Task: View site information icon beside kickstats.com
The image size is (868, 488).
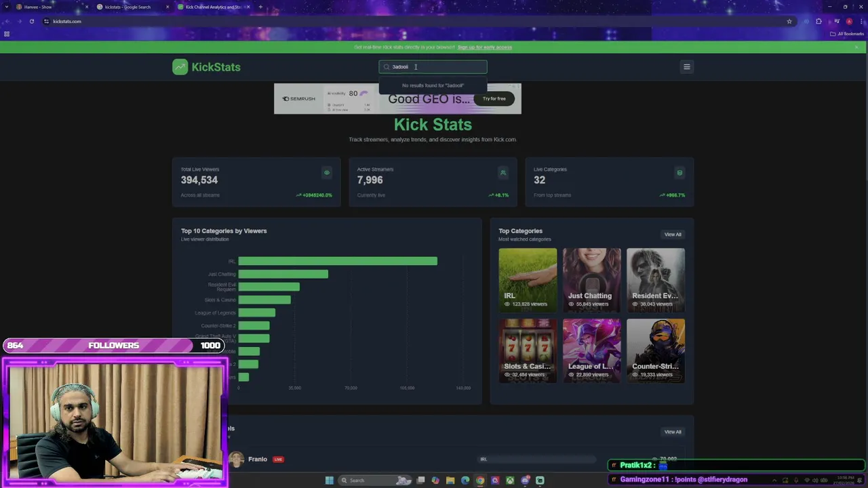Action: point(46,21)
